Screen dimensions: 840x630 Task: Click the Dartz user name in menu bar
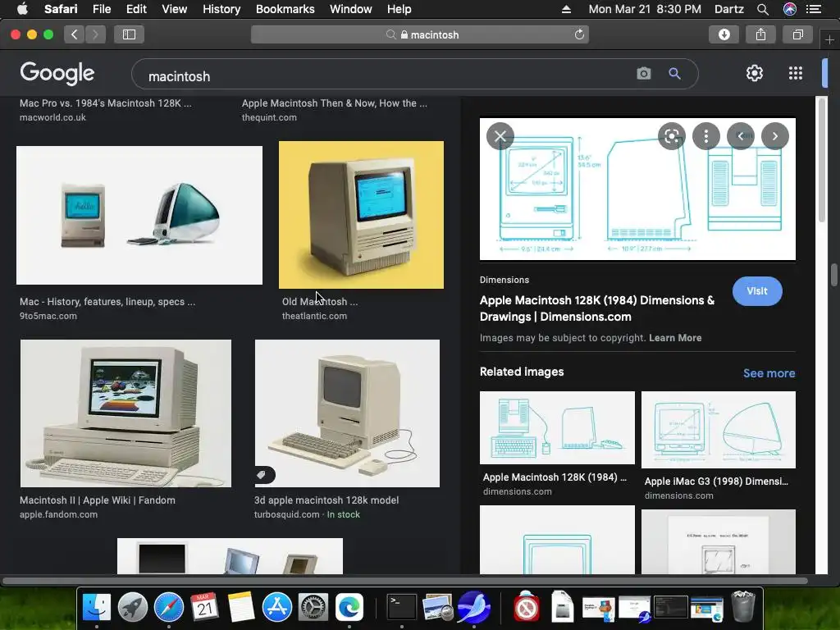[x=728, y=9]
